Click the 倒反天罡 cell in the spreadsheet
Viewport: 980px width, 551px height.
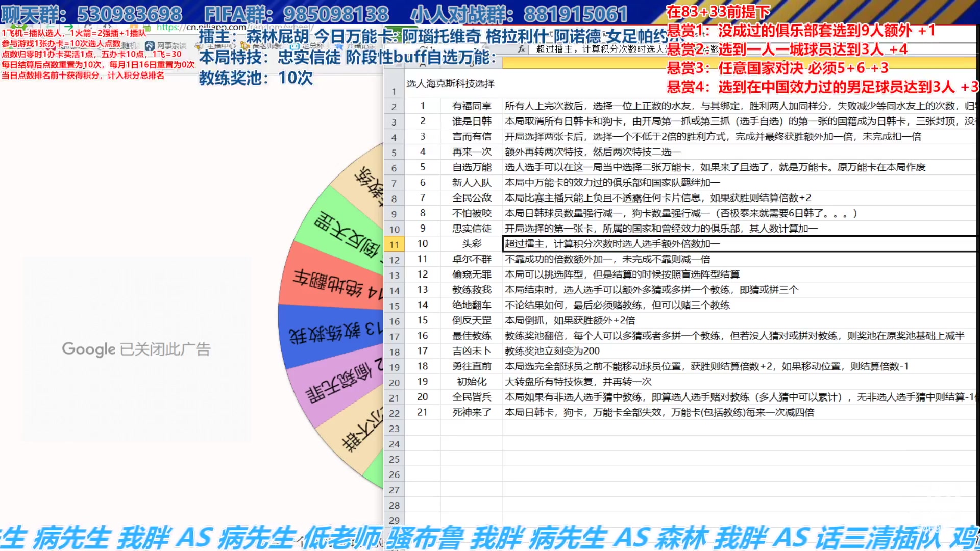click(472, 320)
